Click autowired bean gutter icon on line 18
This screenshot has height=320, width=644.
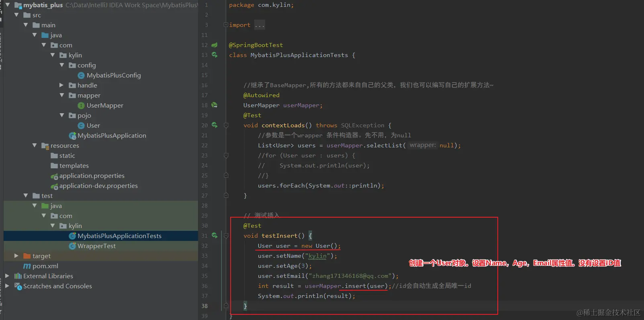[215, 105]
